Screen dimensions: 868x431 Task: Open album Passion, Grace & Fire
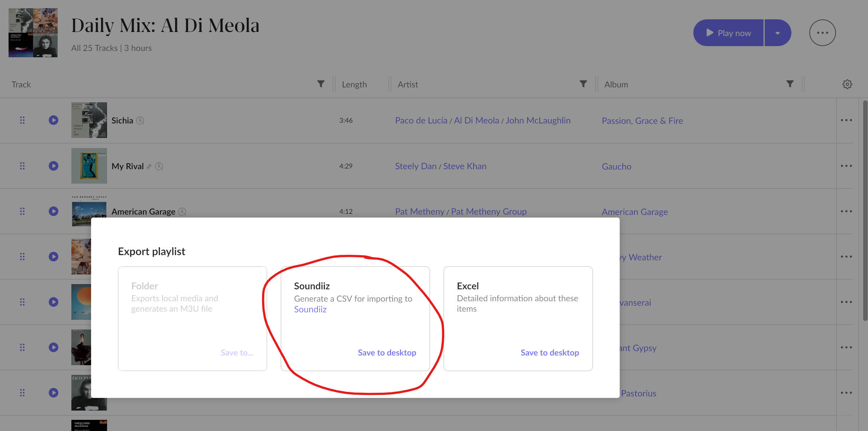click(x=642, y=121)
